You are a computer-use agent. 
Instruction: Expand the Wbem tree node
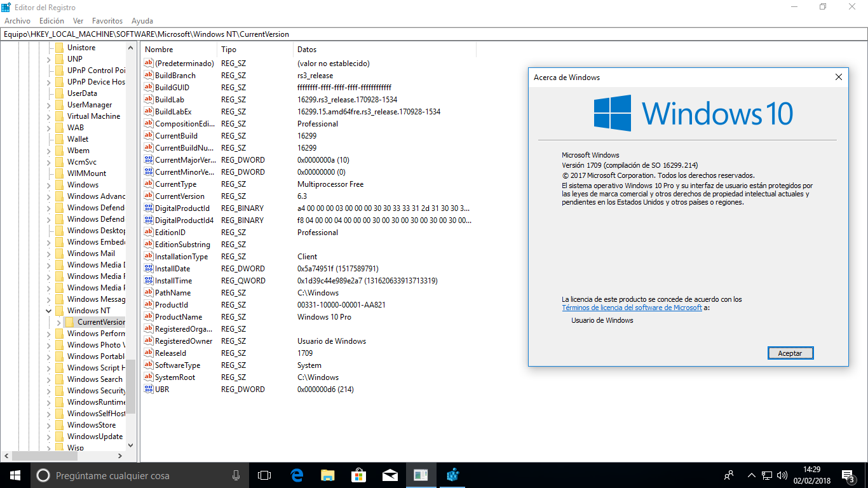pos(49,151)
